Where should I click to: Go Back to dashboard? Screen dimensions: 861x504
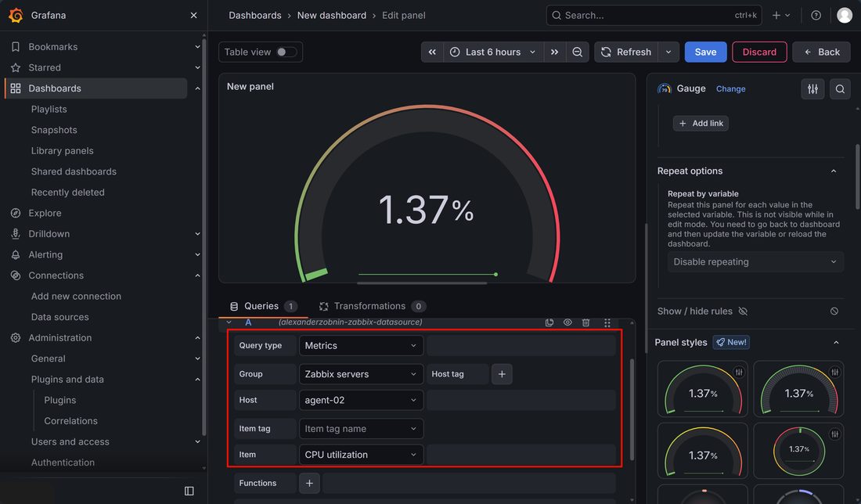(821, 52)
